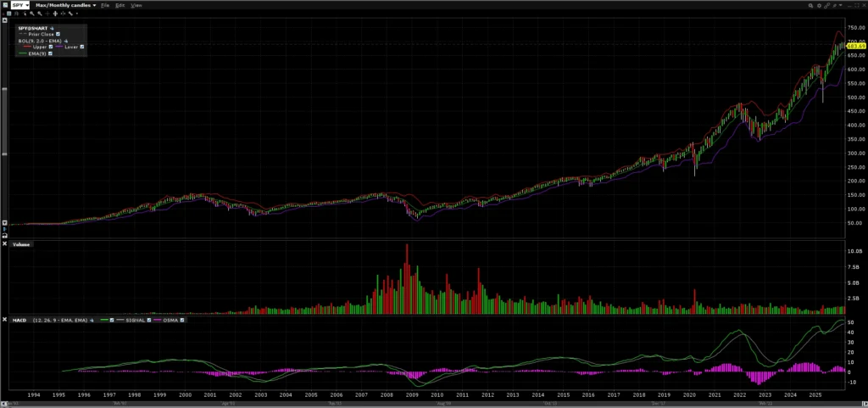Click the edit icon beside BOL(9, 2.0 - EMA)
The width and height of the screenshot is (868, 408).
(66, 41)
